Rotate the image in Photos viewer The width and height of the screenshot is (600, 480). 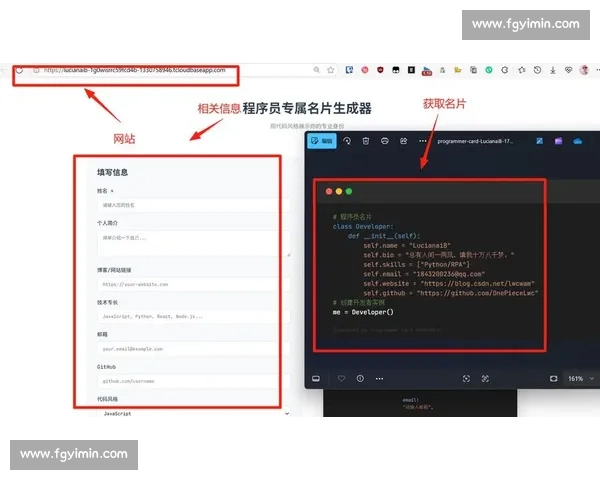click(x=347, y=141)
